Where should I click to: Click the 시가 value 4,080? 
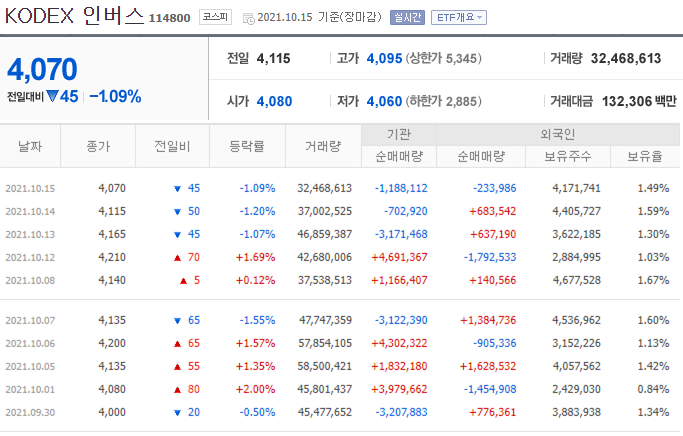tap(274, 101)
